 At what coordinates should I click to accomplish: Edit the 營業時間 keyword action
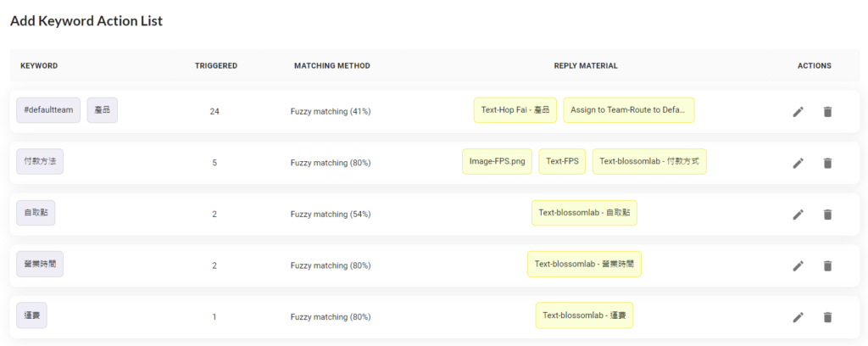coord(798,265)
